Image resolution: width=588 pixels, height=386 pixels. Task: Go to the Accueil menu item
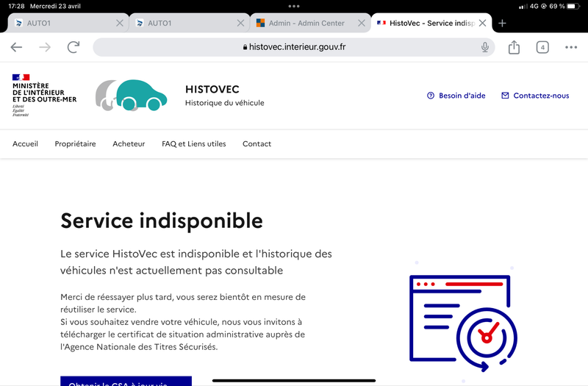[25, 143]
